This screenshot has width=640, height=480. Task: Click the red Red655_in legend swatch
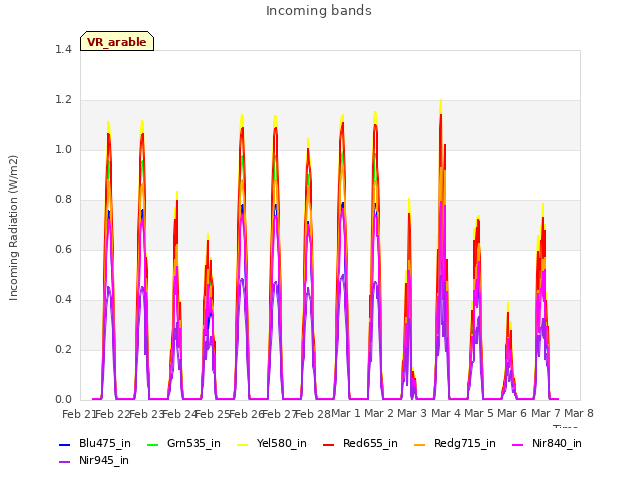pos(329,444)
